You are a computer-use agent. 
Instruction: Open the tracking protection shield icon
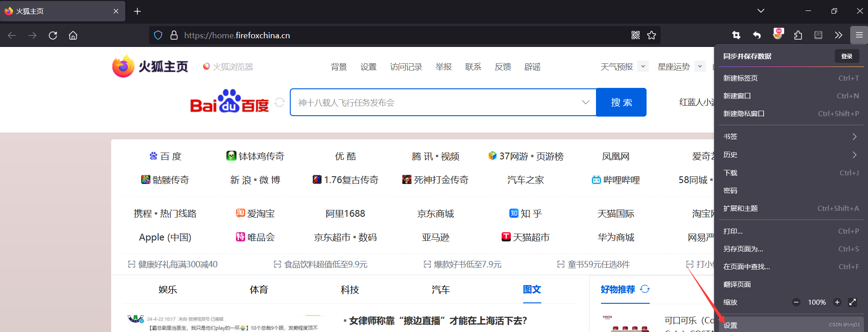pos(158,35)
